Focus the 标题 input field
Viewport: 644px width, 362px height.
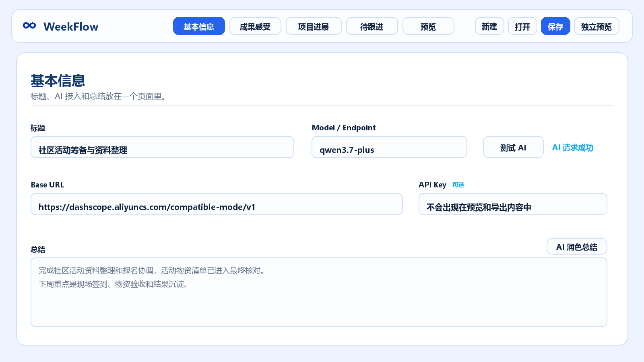(x=162, y=147)
